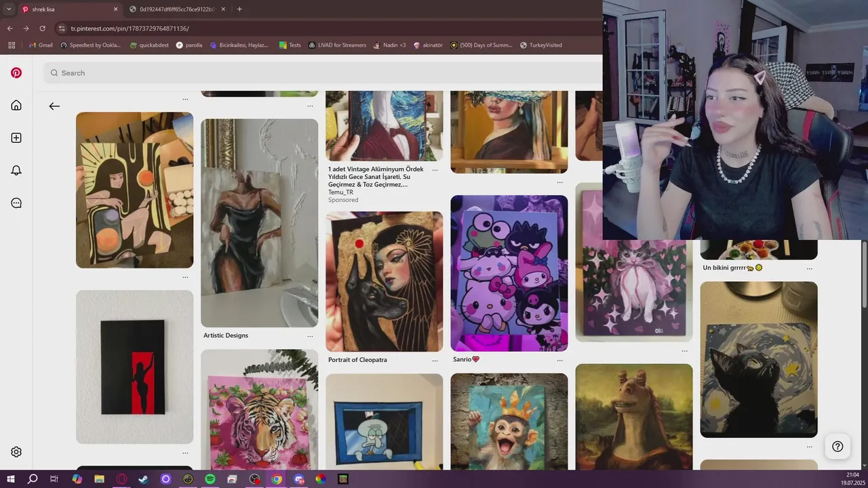868x488 pixels.
Task: Open more options for Artistic Designs pin
Action: coord(310,336)
